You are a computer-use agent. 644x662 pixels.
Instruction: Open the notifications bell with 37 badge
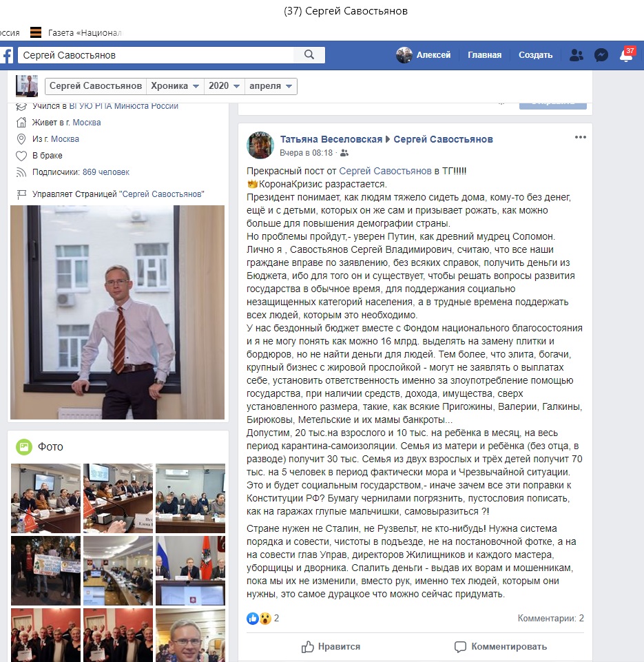coord(626,55)
